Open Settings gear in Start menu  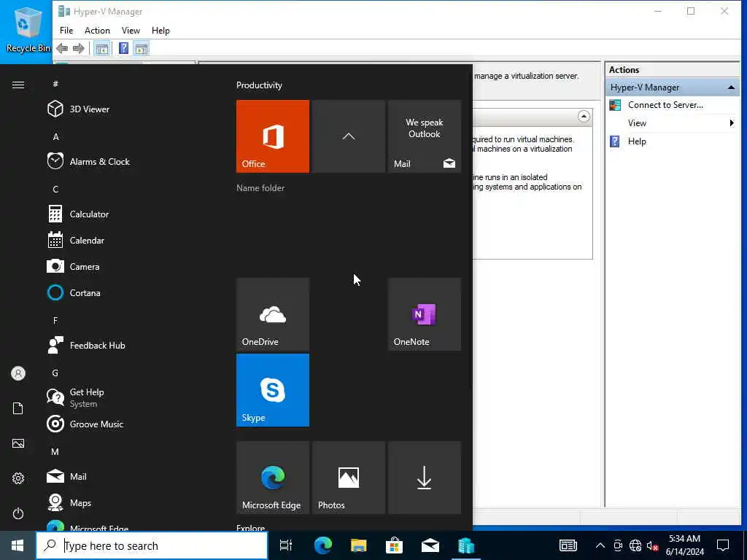18,478
